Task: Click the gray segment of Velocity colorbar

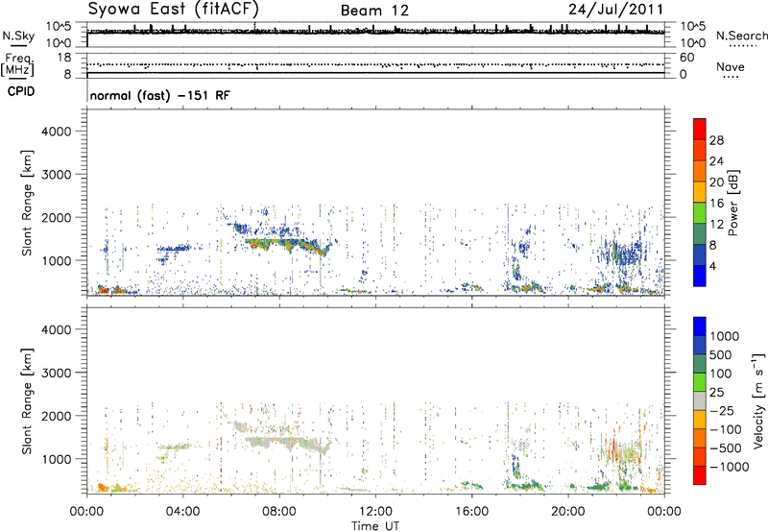Action: point(700,400)
